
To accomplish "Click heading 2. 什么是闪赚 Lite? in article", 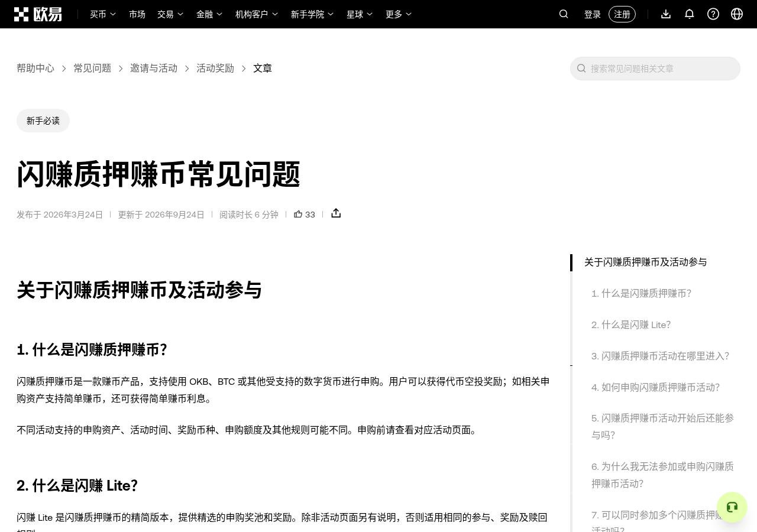I will [x=77, y=485].
